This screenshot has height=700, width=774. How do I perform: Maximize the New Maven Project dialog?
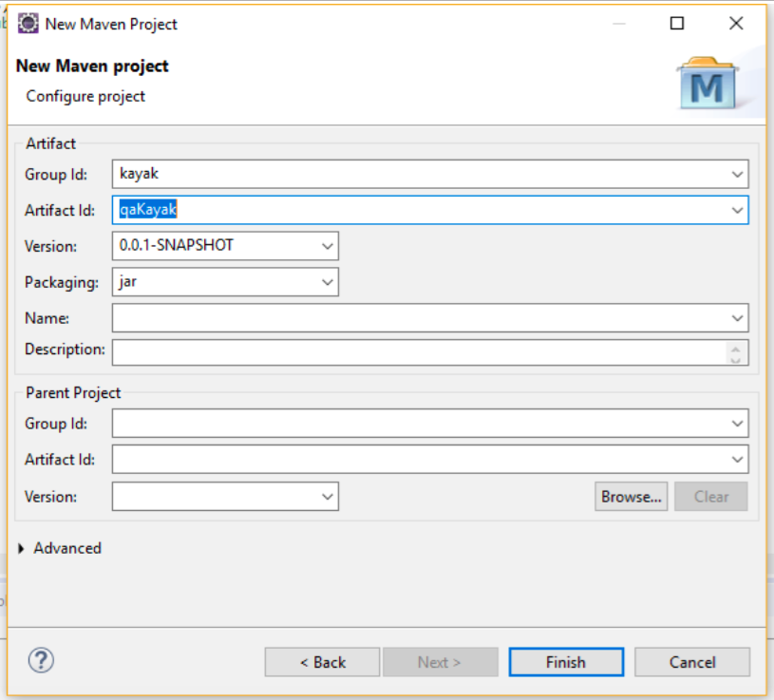[677, 23]
